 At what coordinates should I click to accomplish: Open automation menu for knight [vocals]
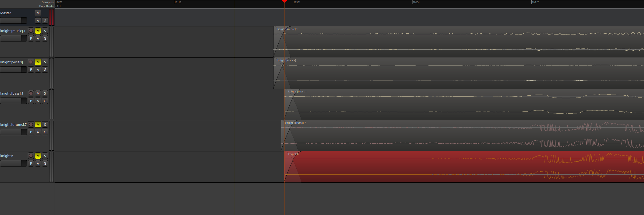[38, 70]
